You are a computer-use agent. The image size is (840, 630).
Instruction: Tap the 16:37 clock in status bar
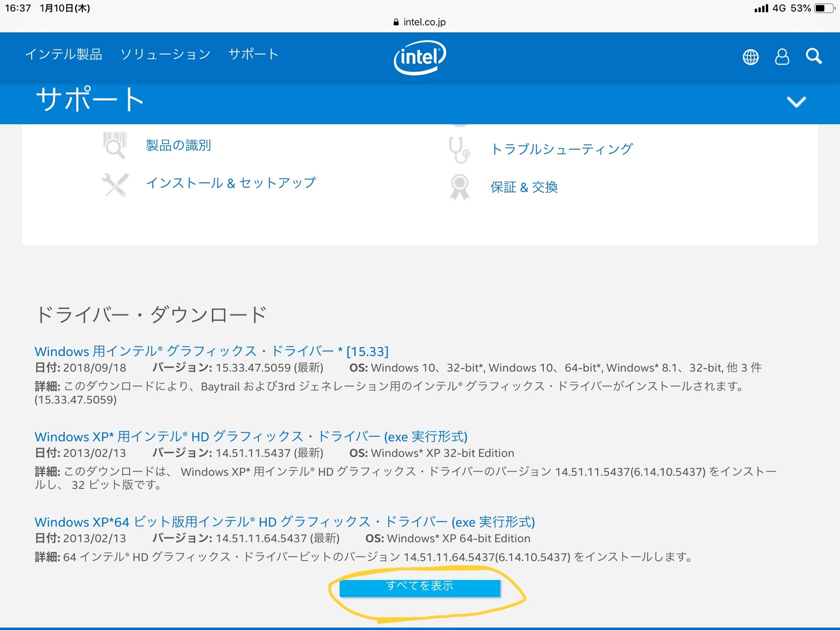click(18, 8)
